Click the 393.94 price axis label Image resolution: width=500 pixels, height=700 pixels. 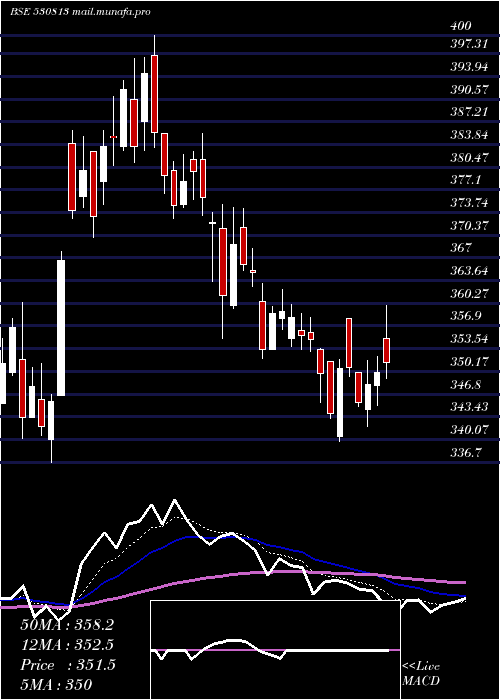468,67
